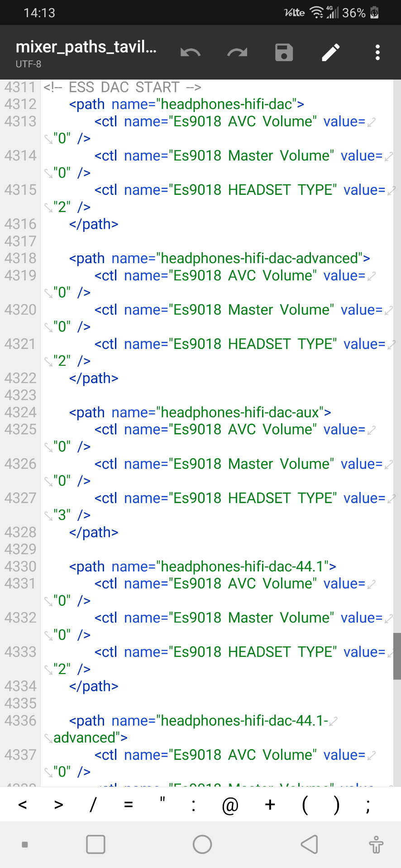Tap the Undo arrow icon
Viewport: 401px width, 868px height.
pos(190,52)
